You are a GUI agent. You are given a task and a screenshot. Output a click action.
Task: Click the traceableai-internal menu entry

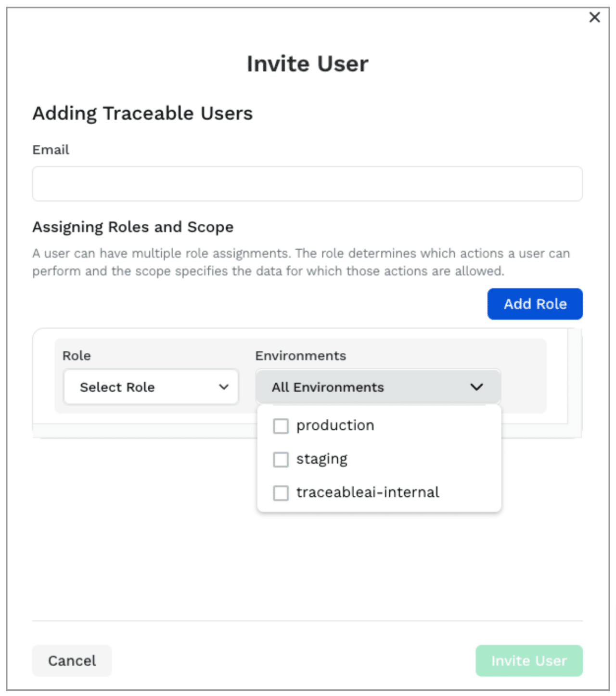pos(368,492)
